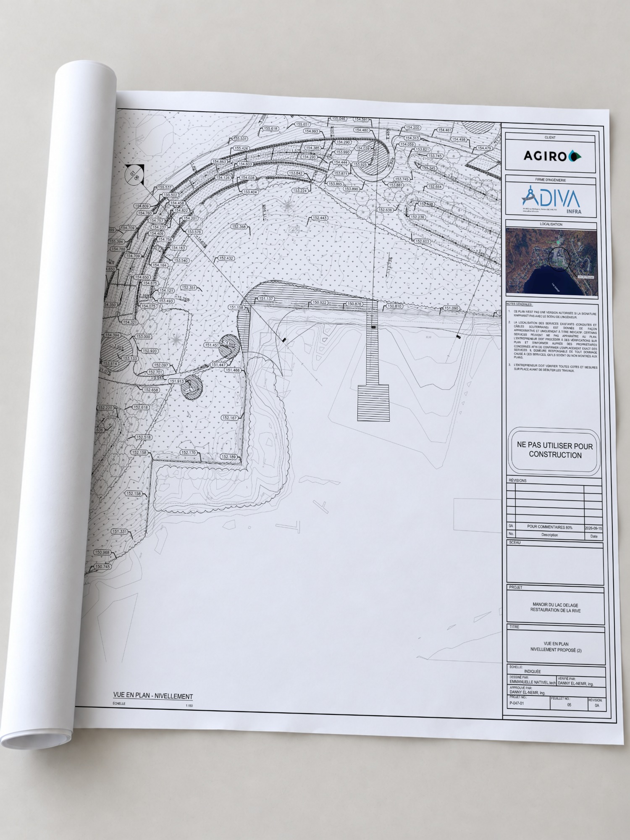
Task: Select the elevation label 152.432
Action: pyautogui.click(x=226, y=258)
